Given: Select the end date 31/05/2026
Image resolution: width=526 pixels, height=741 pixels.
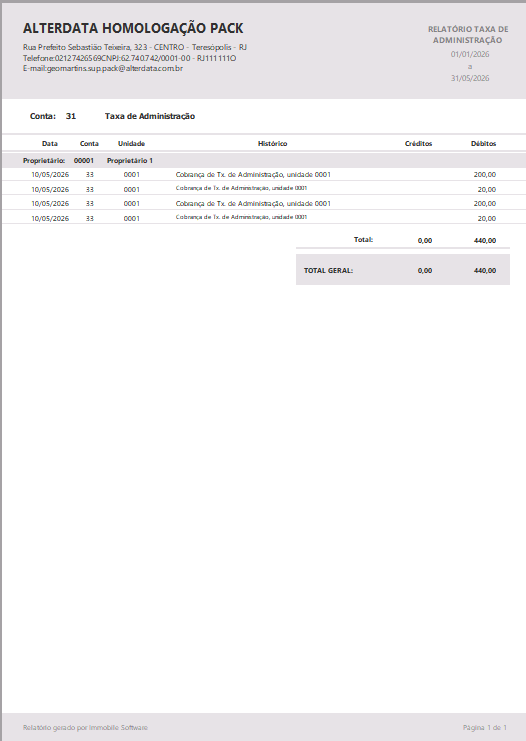Looking at the screenshot, I should (x=470, y=78).
